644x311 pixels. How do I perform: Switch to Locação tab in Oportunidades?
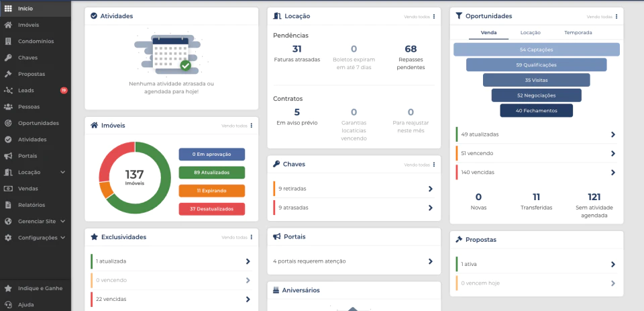530,32
